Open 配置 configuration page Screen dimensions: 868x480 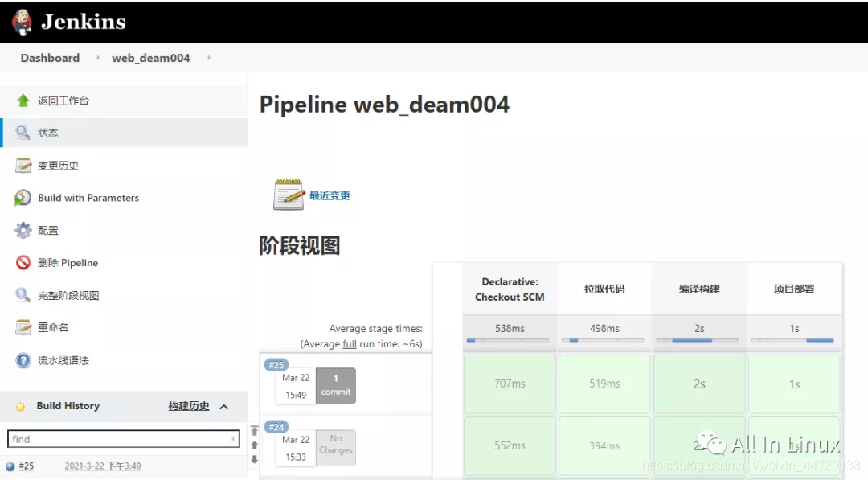click(48, 230)
